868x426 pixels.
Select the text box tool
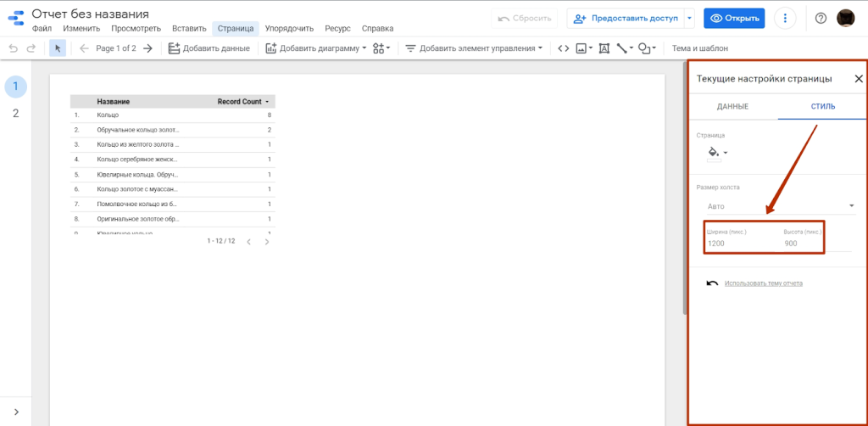604,48
